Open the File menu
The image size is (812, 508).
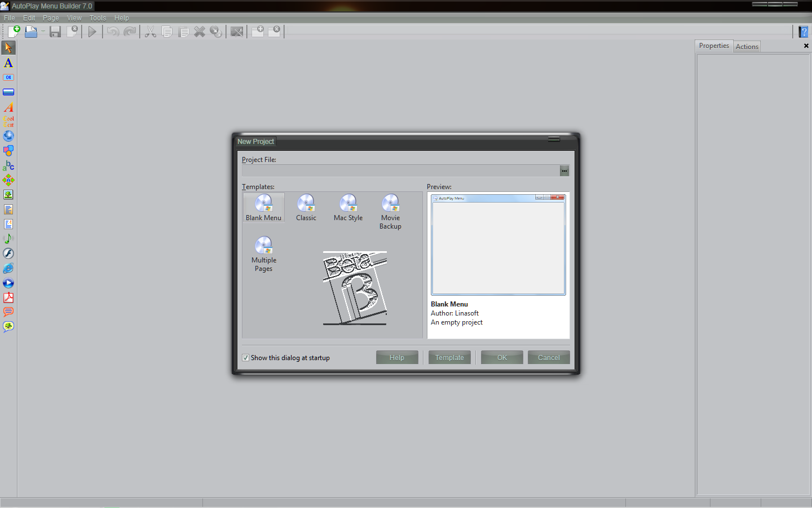pyautogui.click(x=10, y=18)
